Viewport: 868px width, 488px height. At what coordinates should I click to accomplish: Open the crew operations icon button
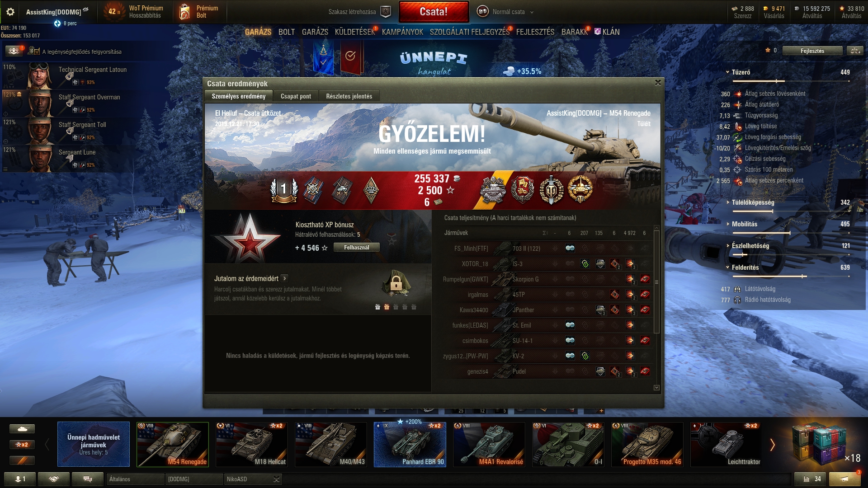(x=14, y=51)
